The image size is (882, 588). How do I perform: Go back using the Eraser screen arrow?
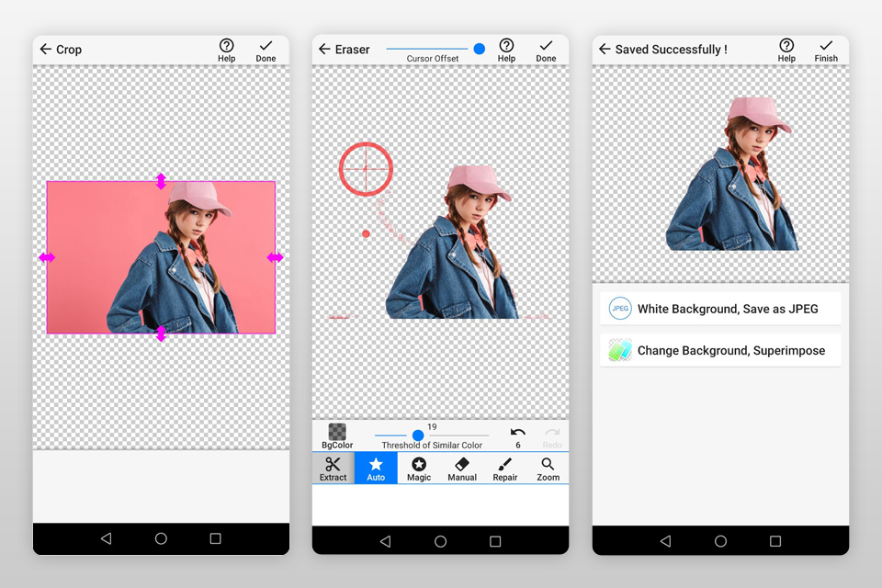click(x=324, y=50)
